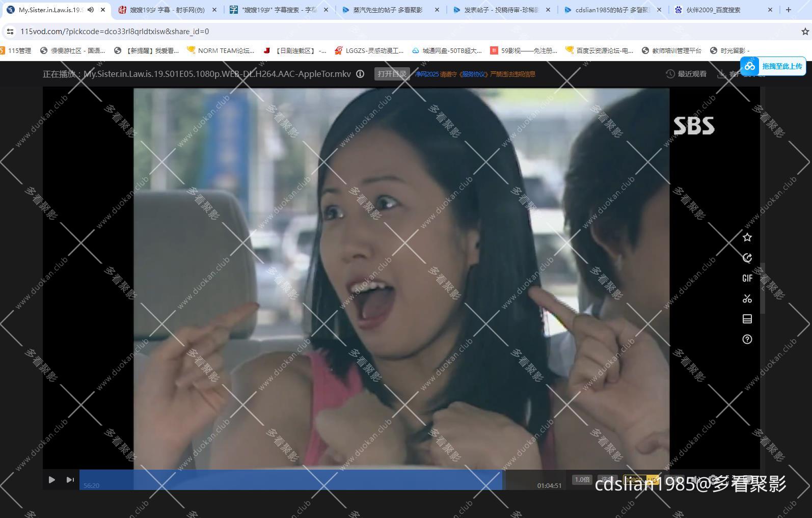This screenshot has height=518, width=812.
Task: Skip to next episode with the next button
Action: click(x=70, y=480)
